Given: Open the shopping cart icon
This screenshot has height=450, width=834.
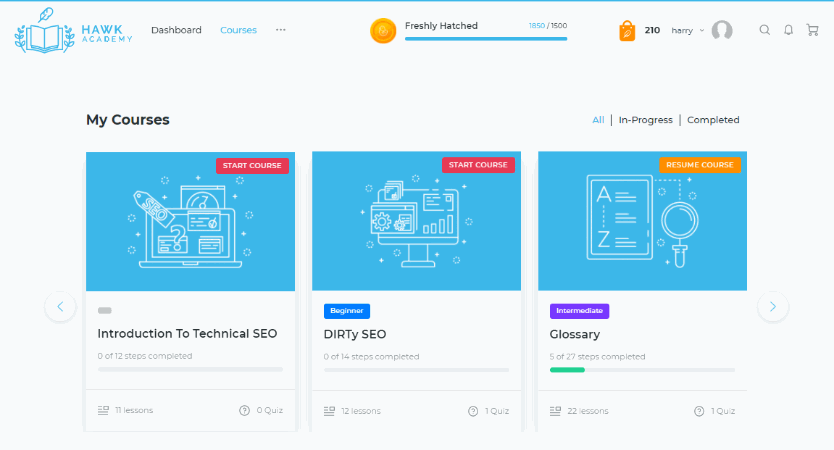Looking at the screenshot, I should 811,30.
